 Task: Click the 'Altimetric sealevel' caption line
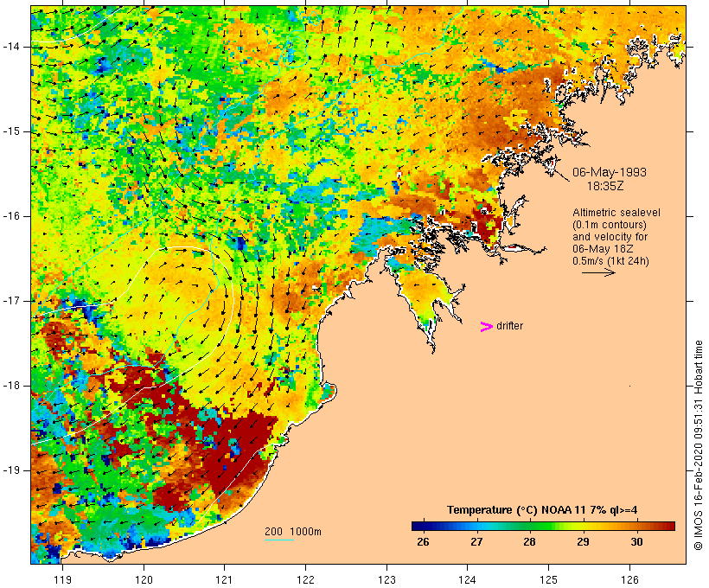pos(616,212)
